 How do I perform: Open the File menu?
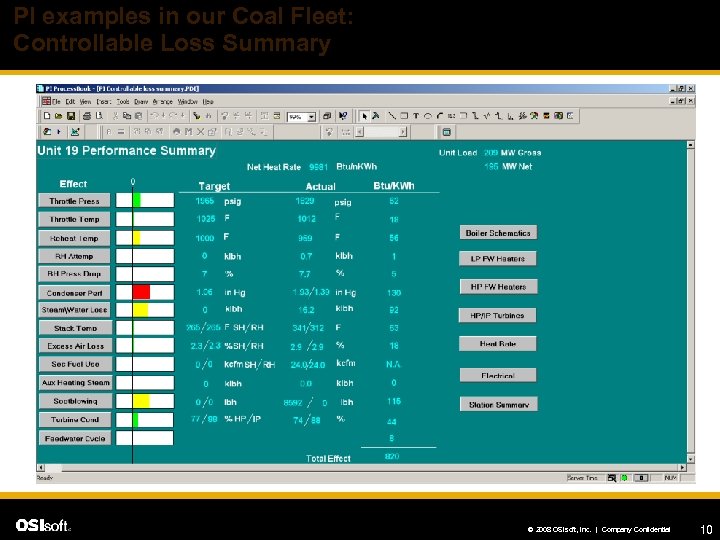pos(56,101)
